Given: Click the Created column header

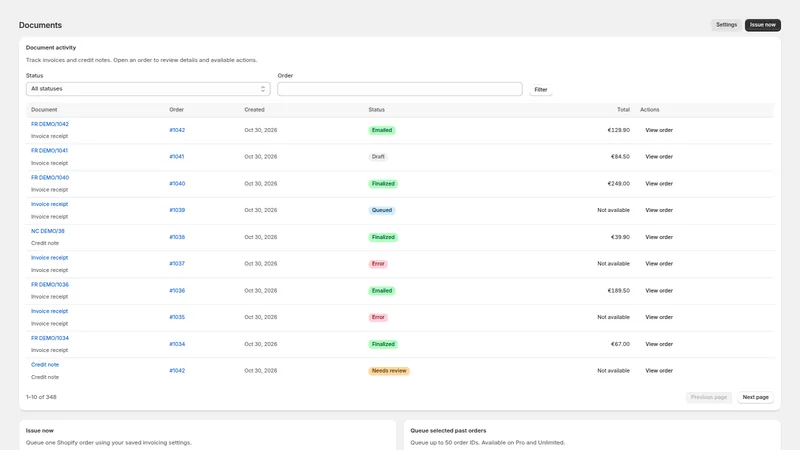Looking at the screenshot, I should [x=254, y=110].
